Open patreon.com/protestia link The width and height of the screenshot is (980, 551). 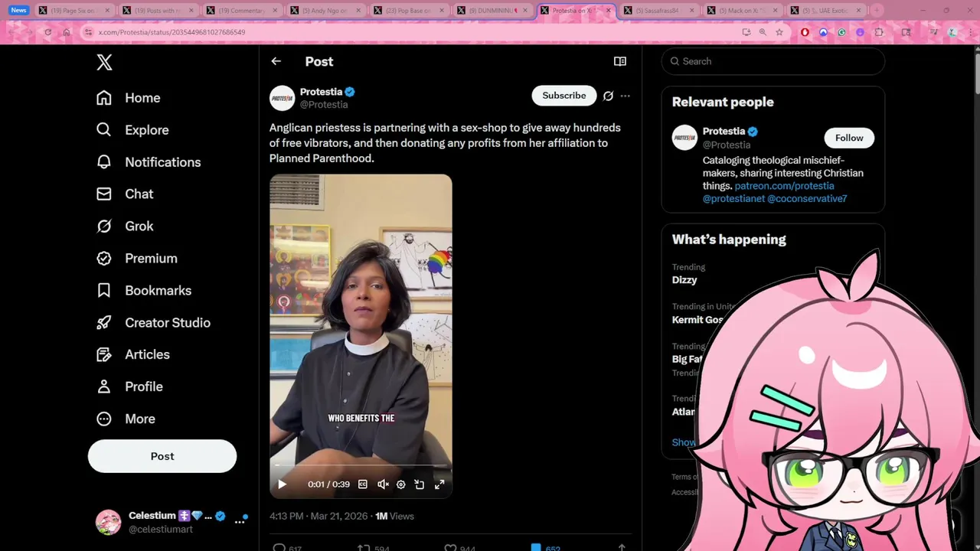784,186
